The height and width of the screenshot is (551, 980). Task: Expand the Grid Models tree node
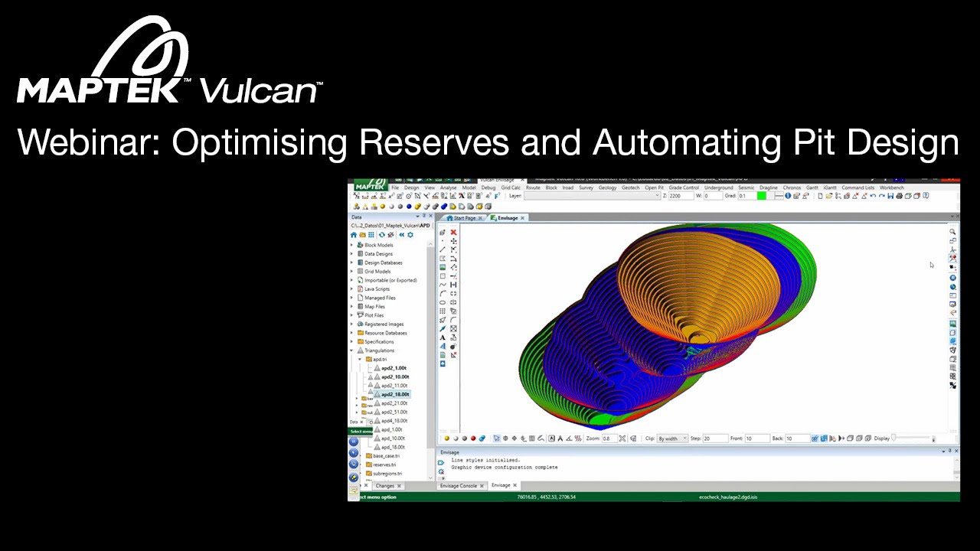352,272
